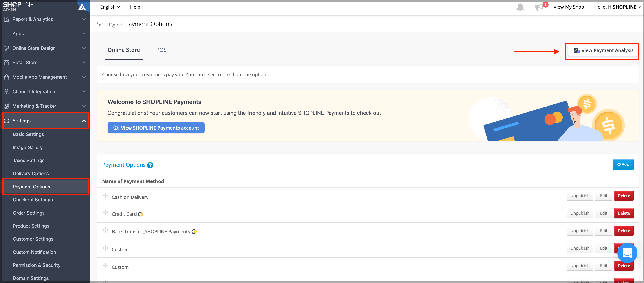The image size is (644, 283).
Task: Click the Add payment option button
Action: pyautogui.click(x=623, y=165)
